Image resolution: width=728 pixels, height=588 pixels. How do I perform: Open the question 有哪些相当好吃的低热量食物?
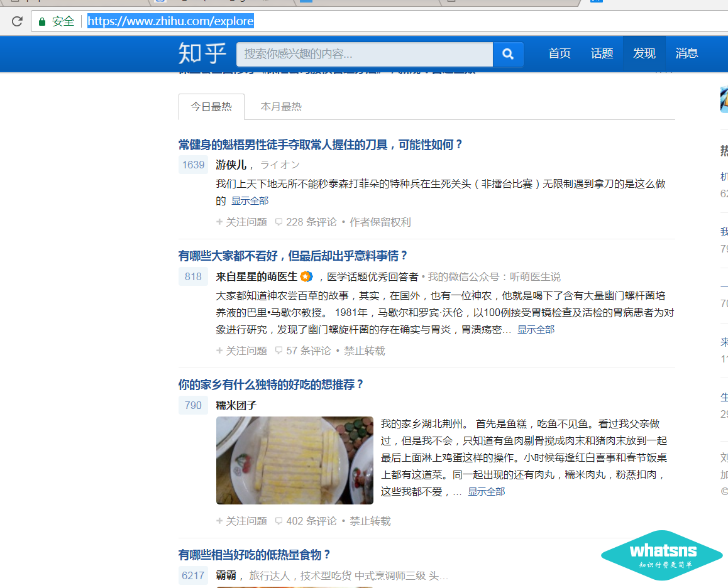(x=254, y=555)
